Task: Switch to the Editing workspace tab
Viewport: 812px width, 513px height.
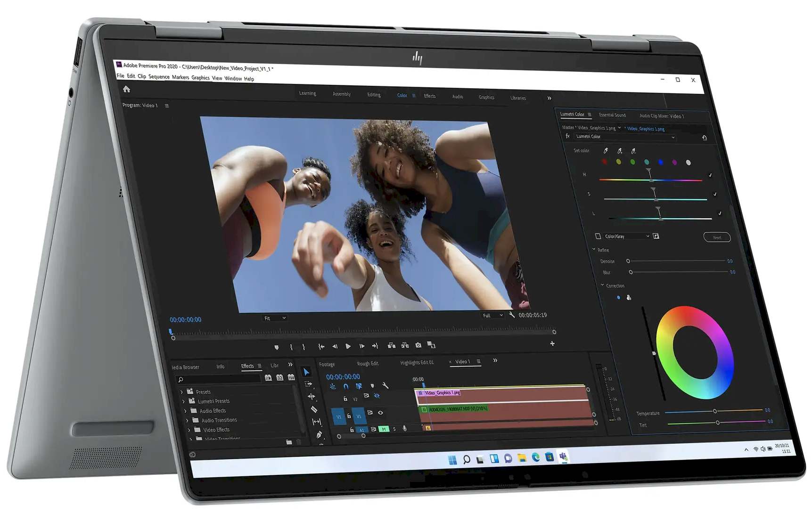Action: coord(374,95)
